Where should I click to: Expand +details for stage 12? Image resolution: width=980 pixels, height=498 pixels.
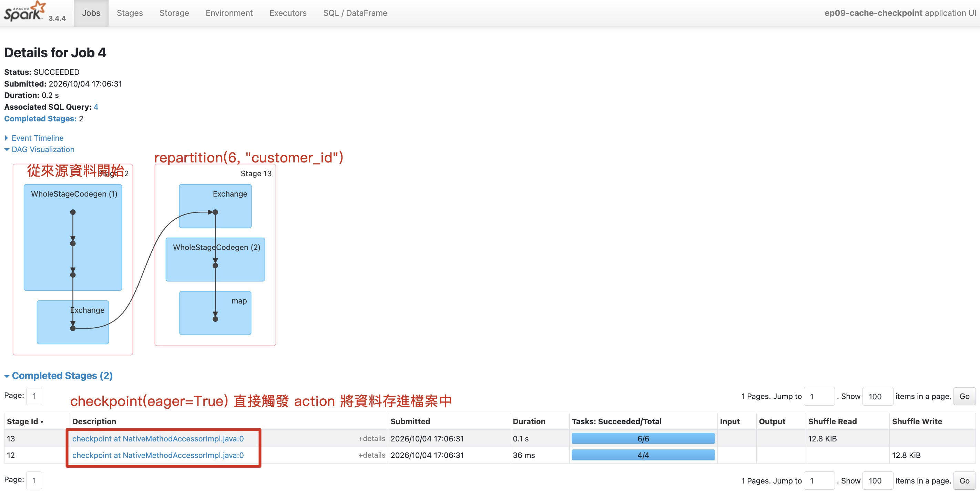[x=372, y=455]
